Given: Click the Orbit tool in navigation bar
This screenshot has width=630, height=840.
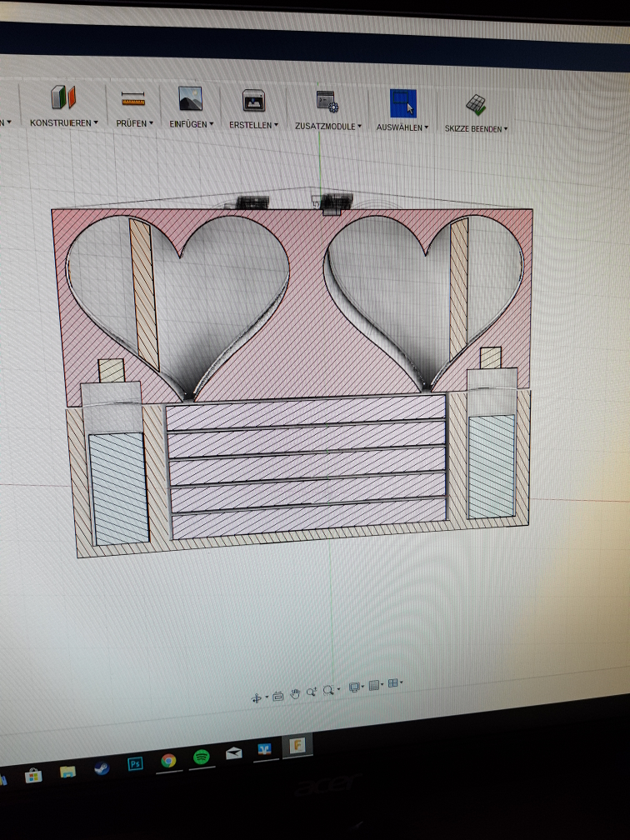Looking at the screenshot, I should (x=257, y=698).
